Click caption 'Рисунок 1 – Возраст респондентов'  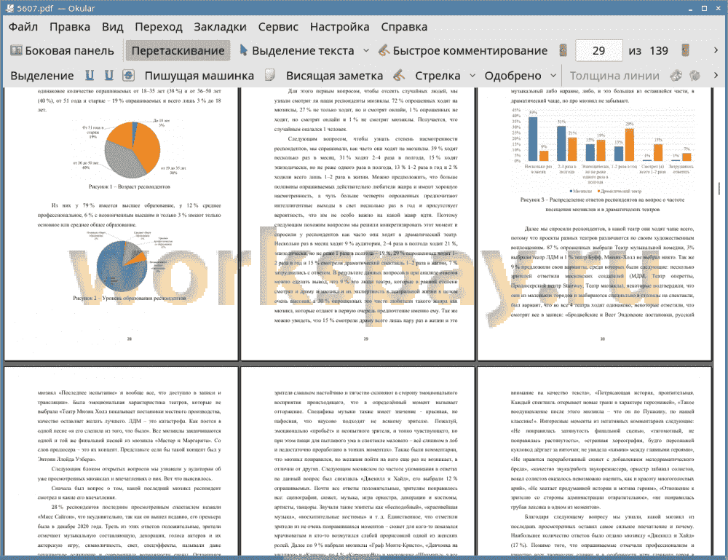pos(129,186)
